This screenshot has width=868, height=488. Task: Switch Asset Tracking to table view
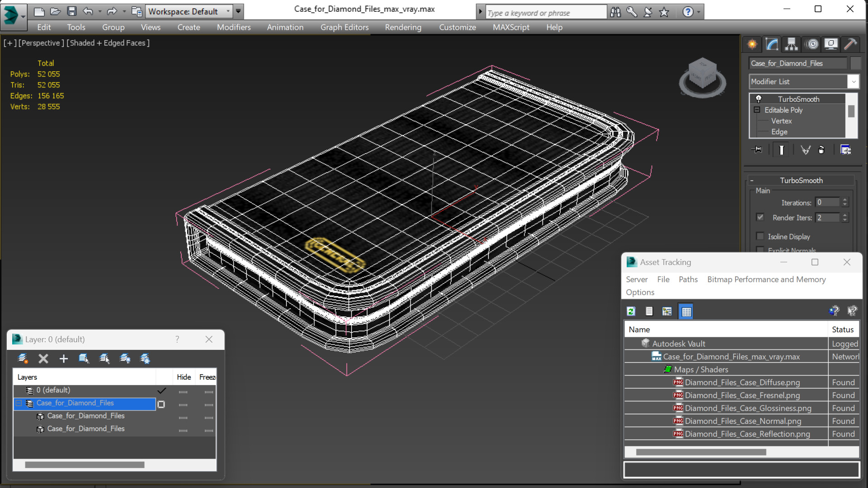coord(686,311)
